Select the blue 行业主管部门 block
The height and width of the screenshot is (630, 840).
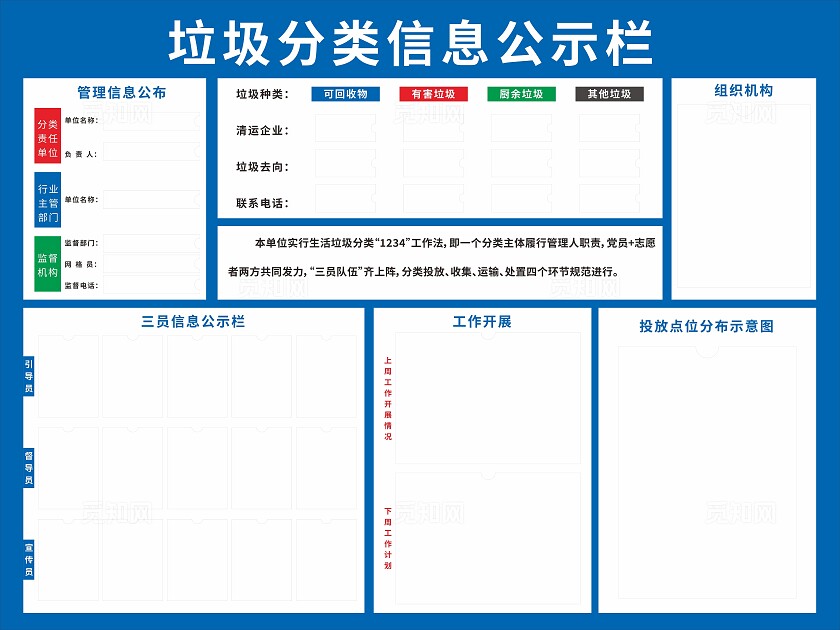pos(48,201)
